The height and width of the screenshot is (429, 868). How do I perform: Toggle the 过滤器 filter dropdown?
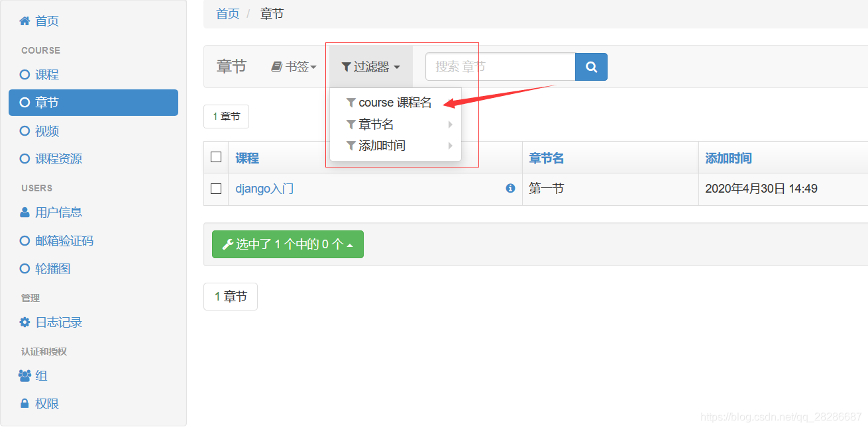tap(371, 67)
